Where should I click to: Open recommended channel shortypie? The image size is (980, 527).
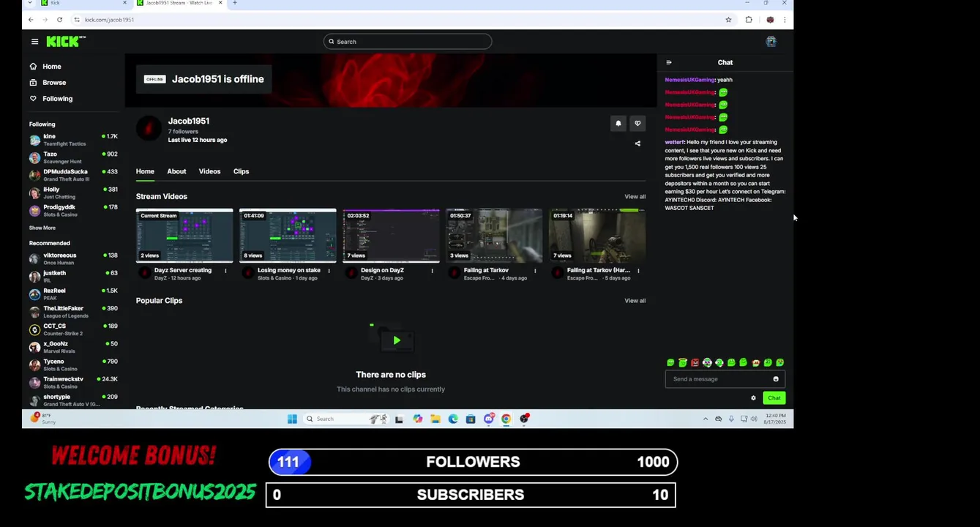(x=73, y=400)
